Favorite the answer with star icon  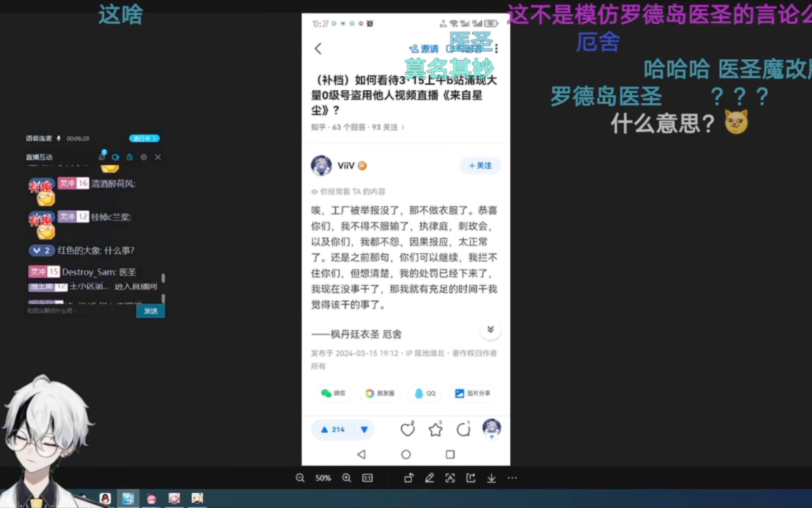(436, 429)
